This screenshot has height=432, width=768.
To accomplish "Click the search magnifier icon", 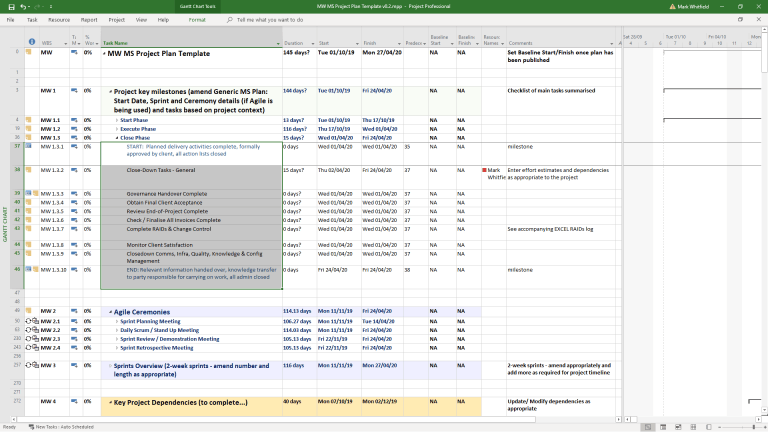I will [230, 20].
